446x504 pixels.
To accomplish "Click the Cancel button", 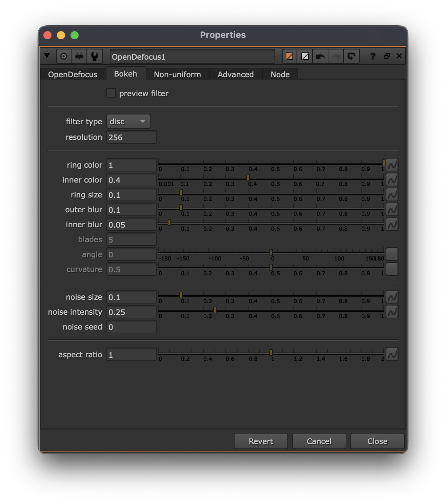I will click(x=319, y=441).
